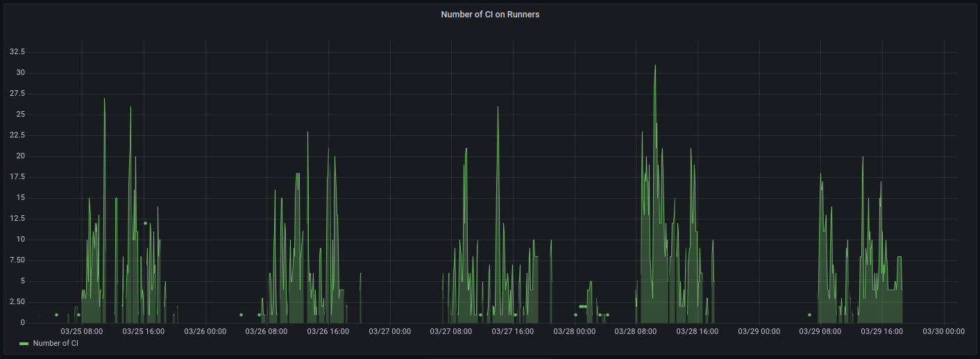Click the dot cluster right after 03/28 00:00

[583, 306]
